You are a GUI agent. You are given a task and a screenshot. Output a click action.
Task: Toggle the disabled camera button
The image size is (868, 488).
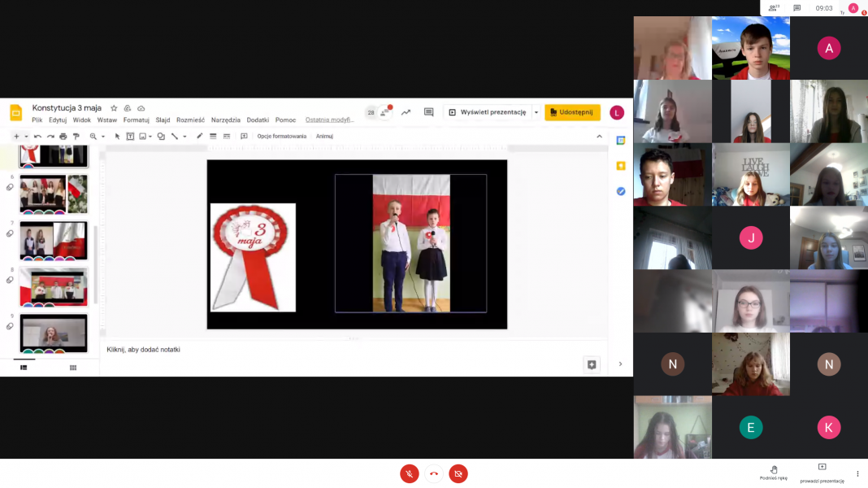point(458,473)
